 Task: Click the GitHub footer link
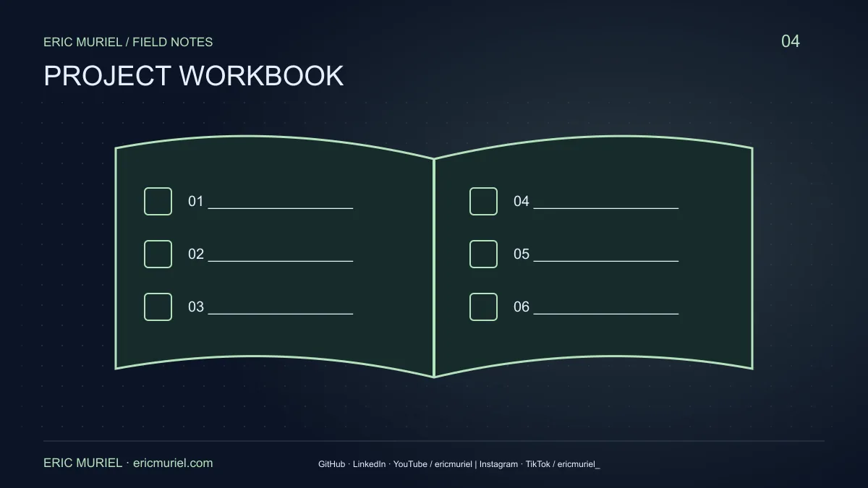pos(331,464)
